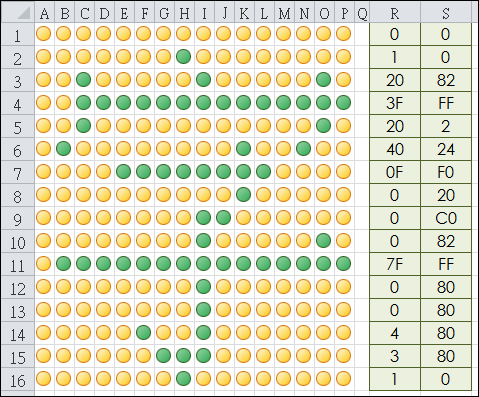Click the green dot in cell B6

(63, 149)
